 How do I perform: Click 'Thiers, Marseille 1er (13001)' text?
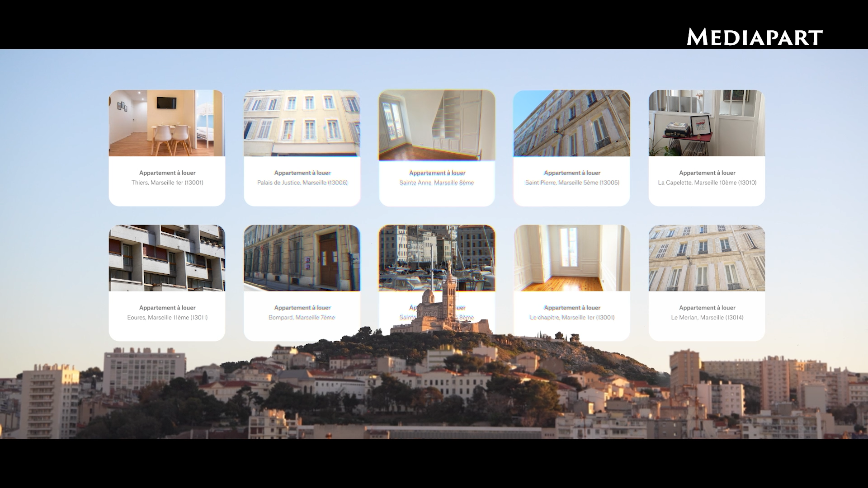[x=167, y=183]
